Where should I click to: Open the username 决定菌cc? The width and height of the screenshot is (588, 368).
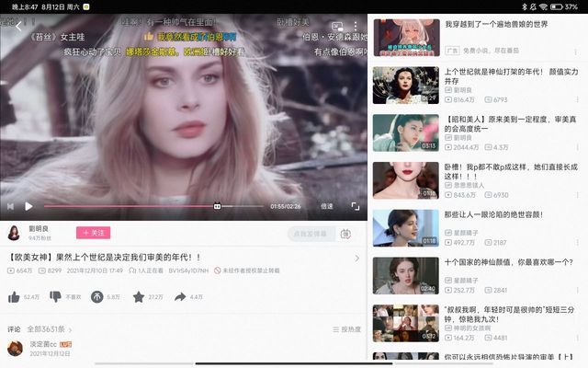tap(43, 344)
